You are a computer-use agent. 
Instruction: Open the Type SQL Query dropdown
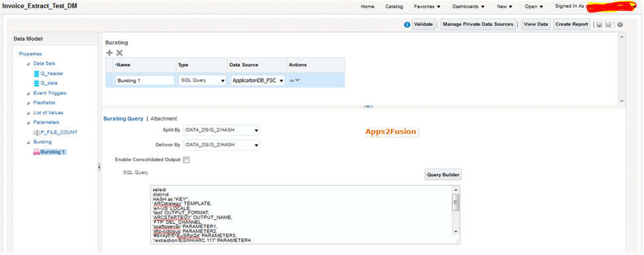[x=202, y=81]
